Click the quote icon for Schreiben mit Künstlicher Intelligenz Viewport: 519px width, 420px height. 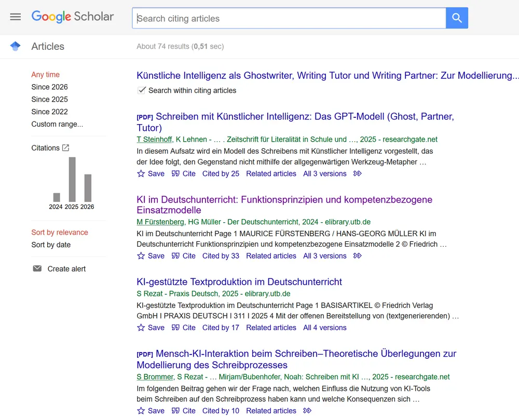pos(175,173)
